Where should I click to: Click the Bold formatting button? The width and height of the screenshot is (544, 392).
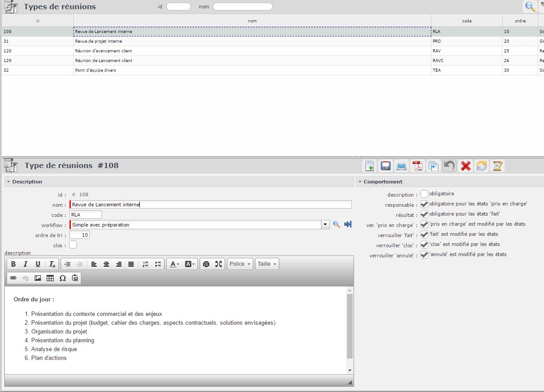click(x=13, y=264)
